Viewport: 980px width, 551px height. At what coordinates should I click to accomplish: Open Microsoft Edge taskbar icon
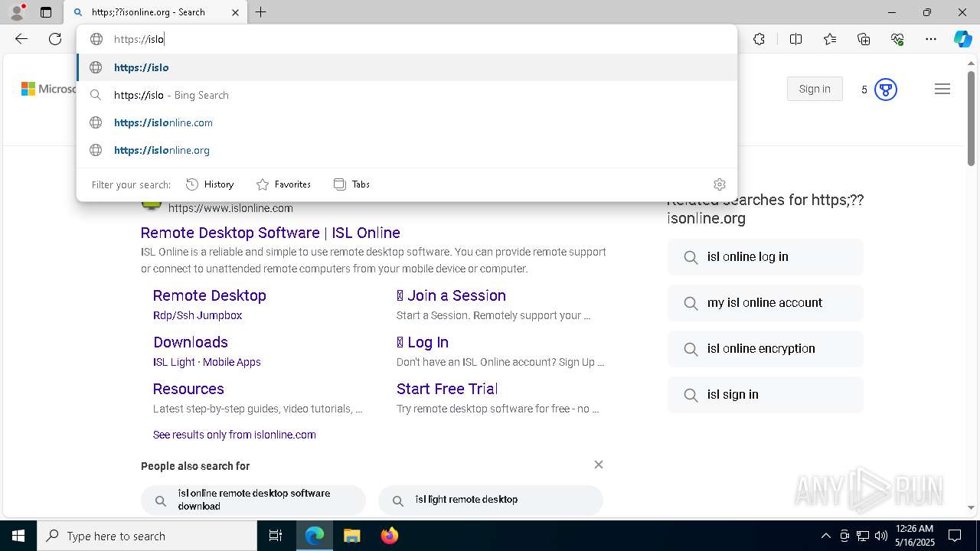pyautogui.click(x=315, y=536)
